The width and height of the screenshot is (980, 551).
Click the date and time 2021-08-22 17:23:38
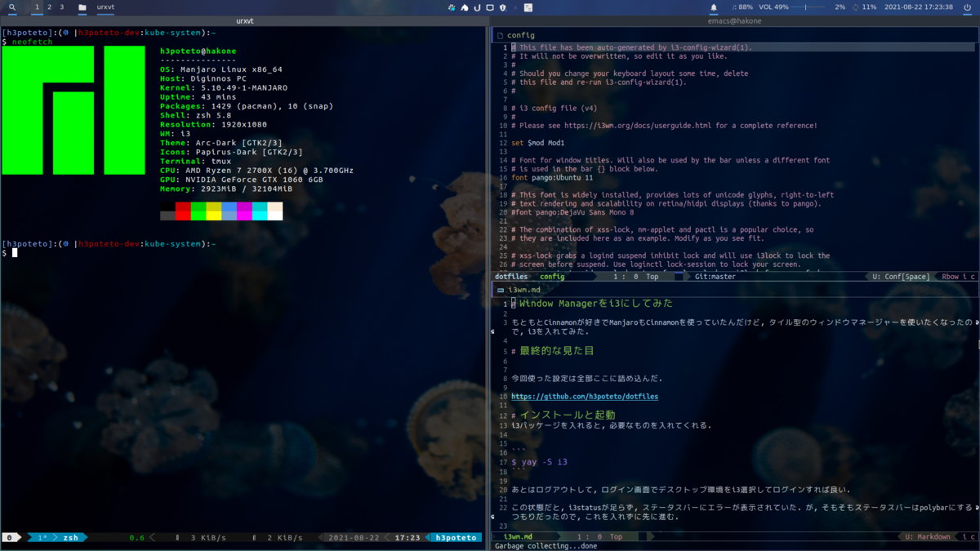tap(918, 7)
